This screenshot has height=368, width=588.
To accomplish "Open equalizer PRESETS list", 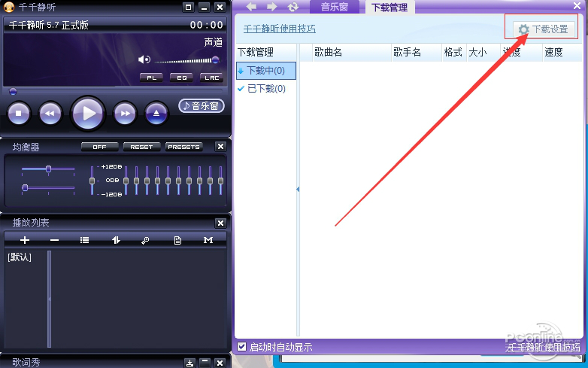I will click(x=183, y=147).
